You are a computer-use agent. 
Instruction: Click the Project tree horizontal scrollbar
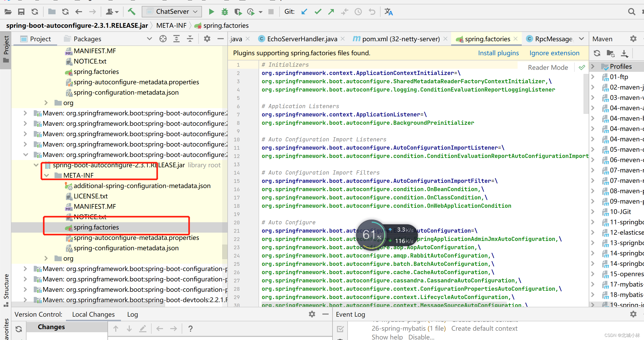[x=88, y=305]
